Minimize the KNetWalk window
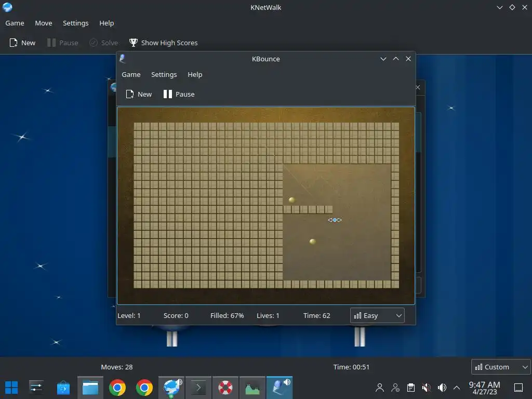The height and width of the screenshot is (399, 532). coord(500,7)
